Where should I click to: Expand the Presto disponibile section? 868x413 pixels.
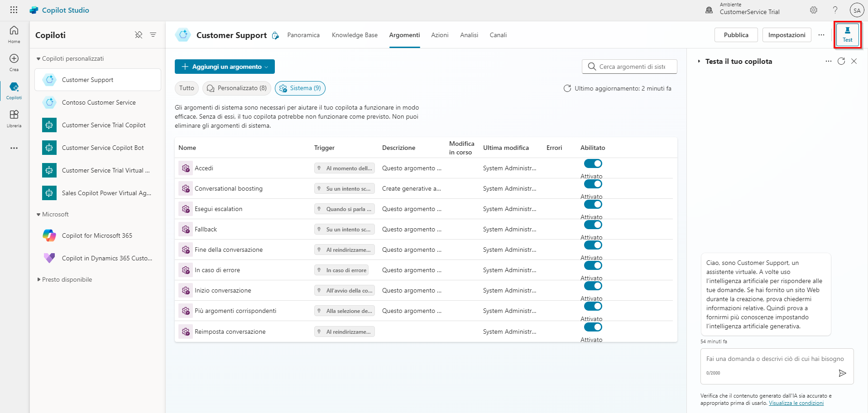39,280
